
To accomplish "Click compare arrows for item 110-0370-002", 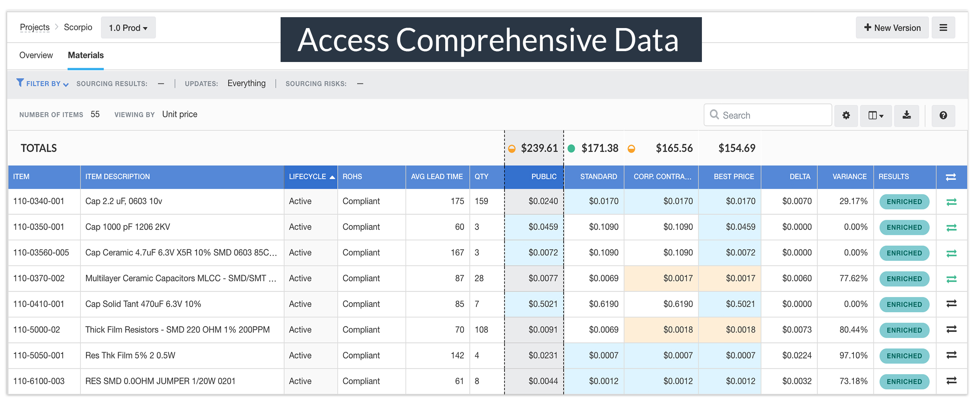I will tap(951, 279).
